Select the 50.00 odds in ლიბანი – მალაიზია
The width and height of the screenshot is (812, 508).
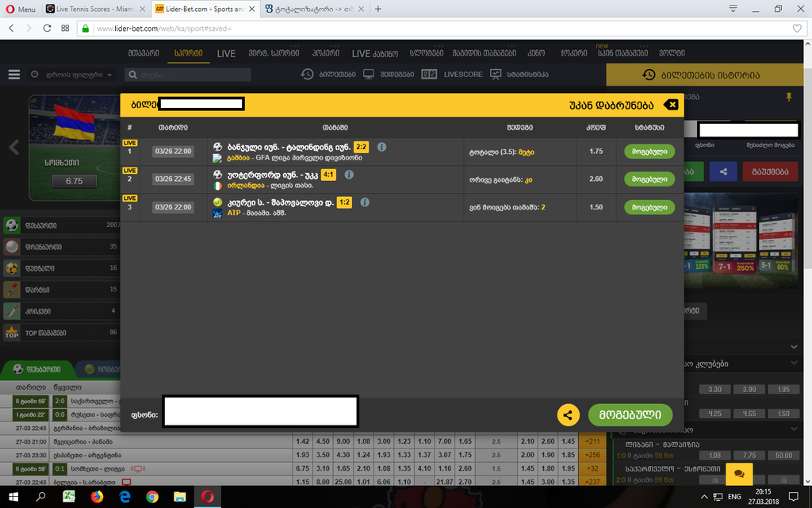click(x=783, y=456)
